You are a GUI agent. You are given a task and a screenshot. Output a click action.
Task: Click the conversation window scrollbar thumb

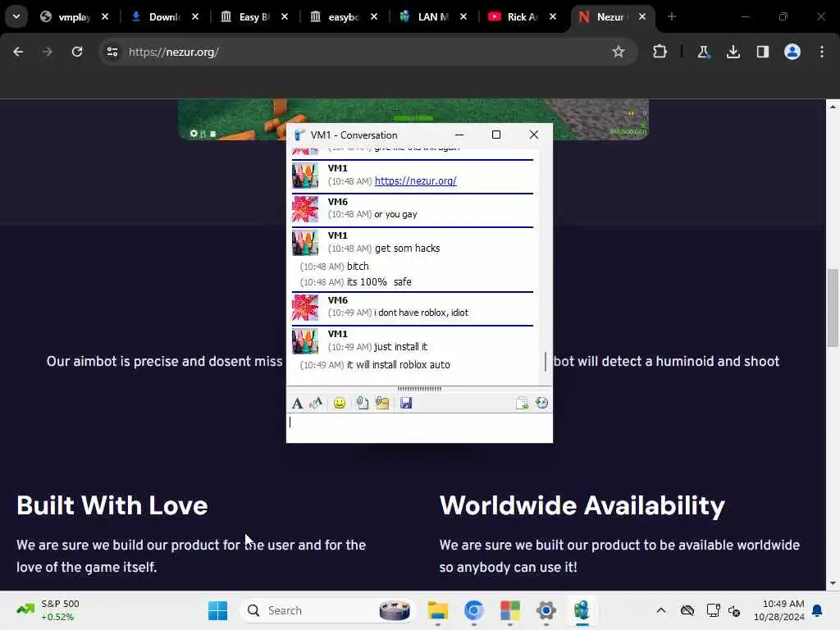546,362
